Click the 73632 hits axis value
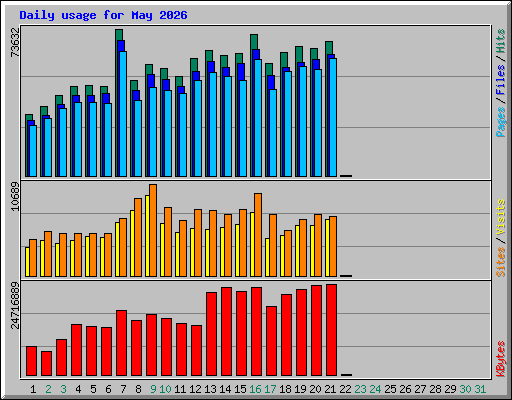512x400 pixels. pos(15,42)
